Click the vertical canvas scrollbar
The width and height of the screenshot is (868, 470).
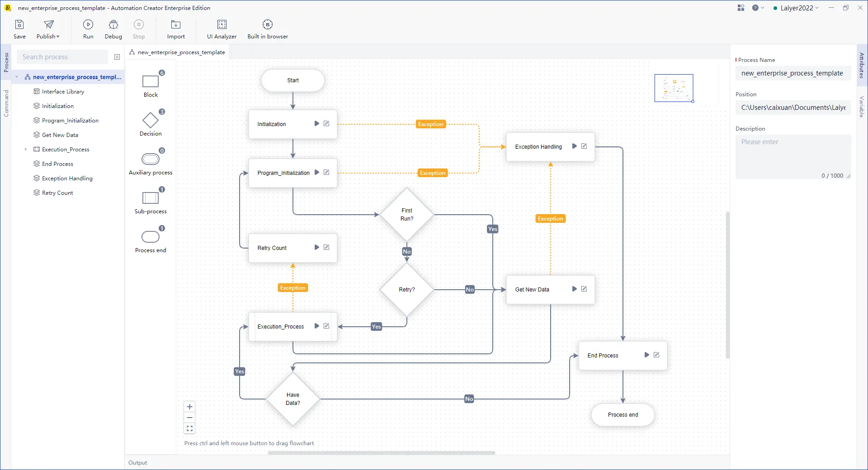click(727, 285)
